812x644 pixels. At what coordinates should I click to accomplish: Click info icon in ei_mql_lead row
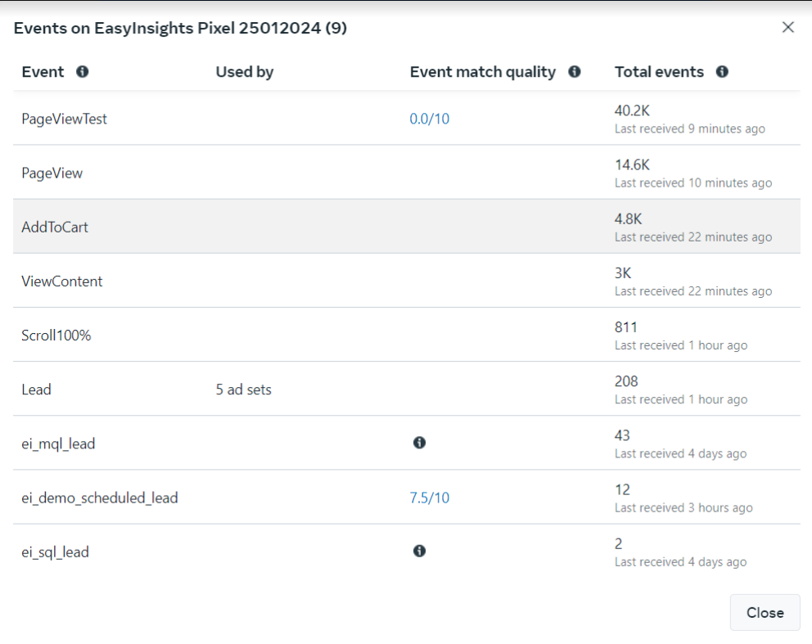(419, 443)
